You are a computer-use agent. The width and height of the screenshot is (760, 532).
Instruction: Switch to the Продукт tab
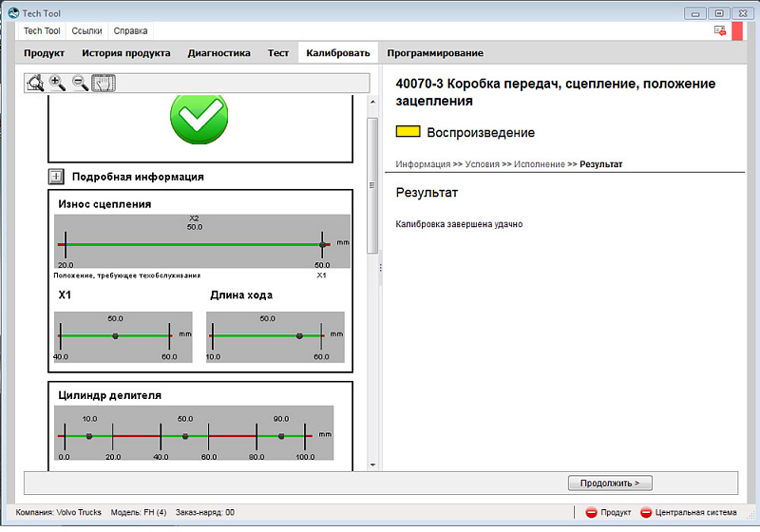(x=44, y=53)
